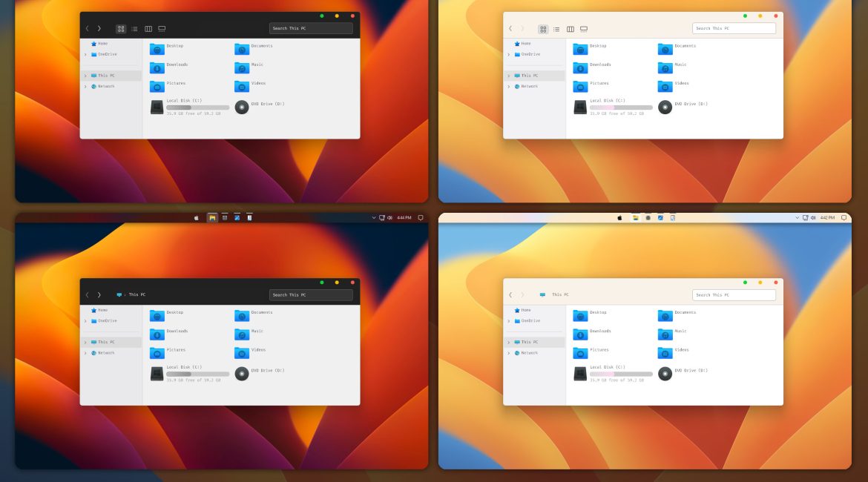
Task: Open DVD Drive (D:) in dark breadcrumb window
Action: [243, 374]
